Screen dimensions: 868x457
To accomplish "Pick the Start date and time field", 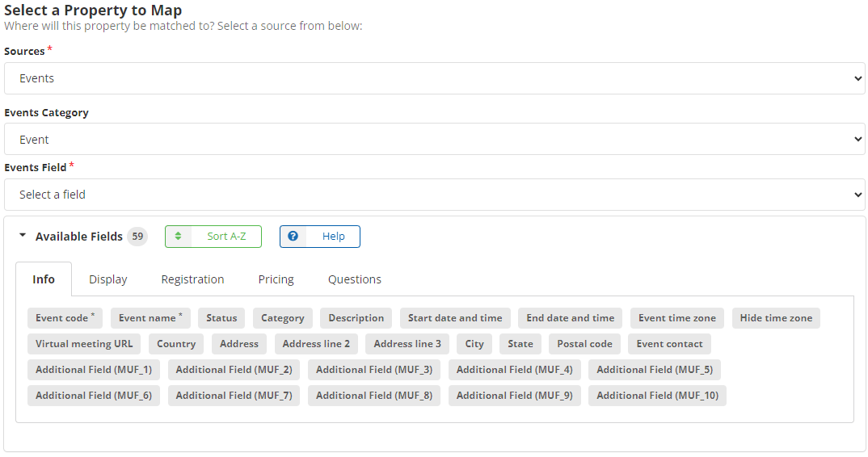I will (455, 318).
